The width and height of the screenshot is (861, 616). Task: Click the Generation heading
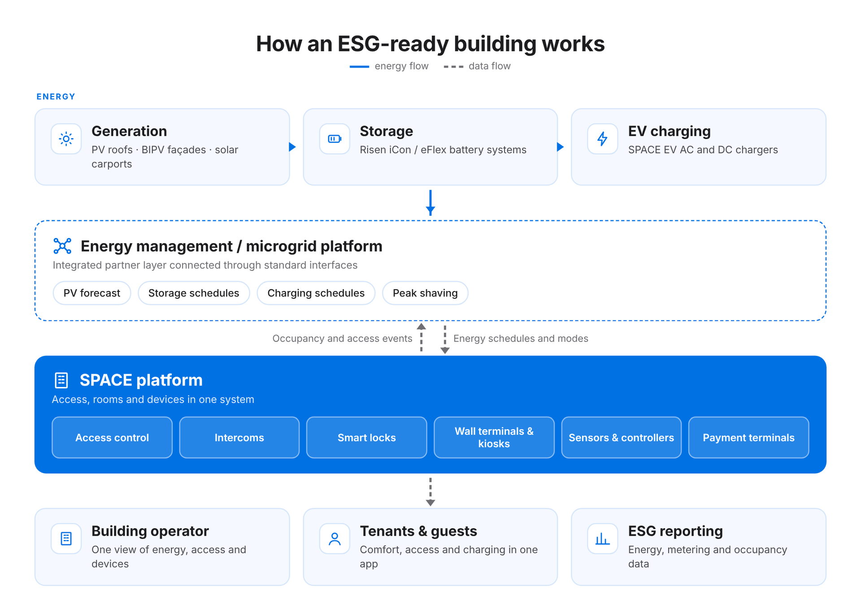(x=129, y=131)
